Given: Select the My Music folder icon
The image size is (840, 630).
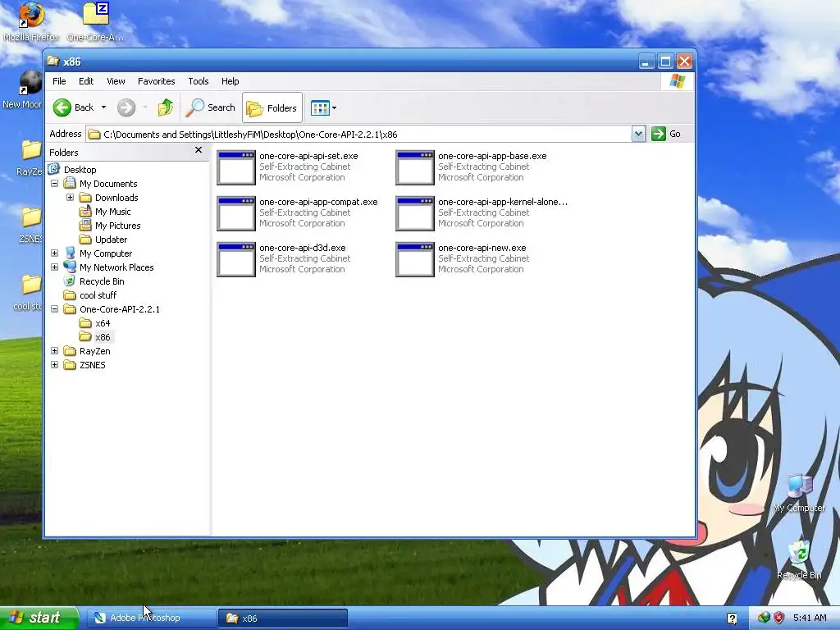Looking at the screenshot, I should click(85, 211).
